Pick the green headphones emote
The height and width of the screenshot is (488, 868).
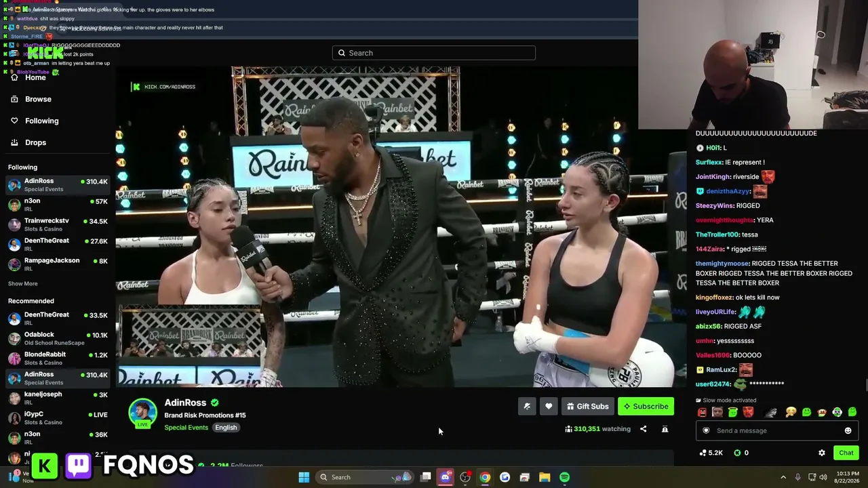point(837,412)
